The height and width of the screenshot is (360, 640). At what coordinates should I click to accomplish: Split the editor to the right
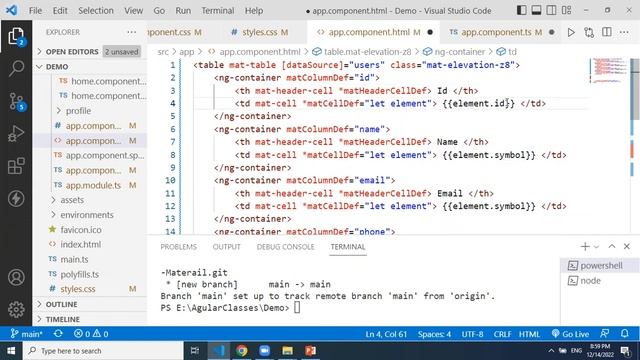coord(607,32)
